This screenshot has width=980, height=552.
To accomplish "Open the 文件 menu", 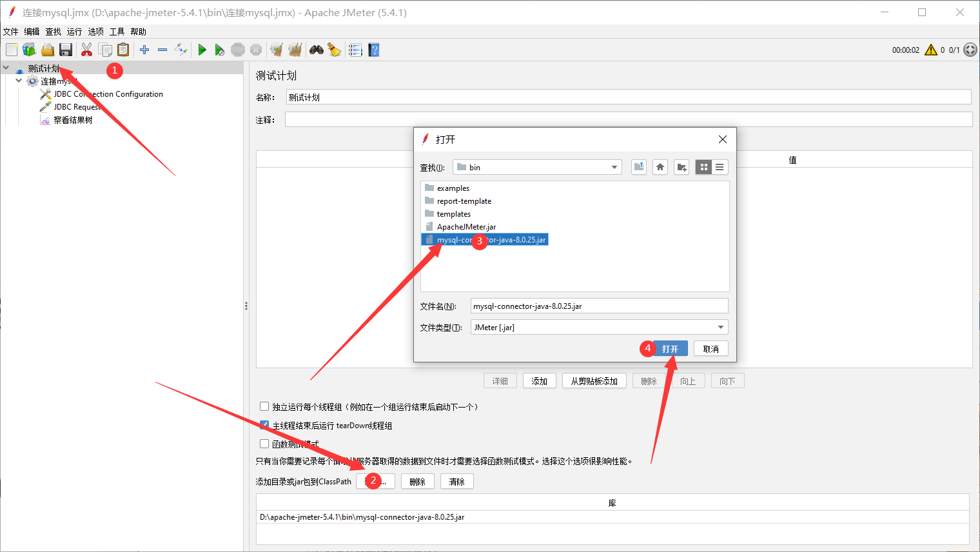I will pyautogui.click(x=11, y=32).
